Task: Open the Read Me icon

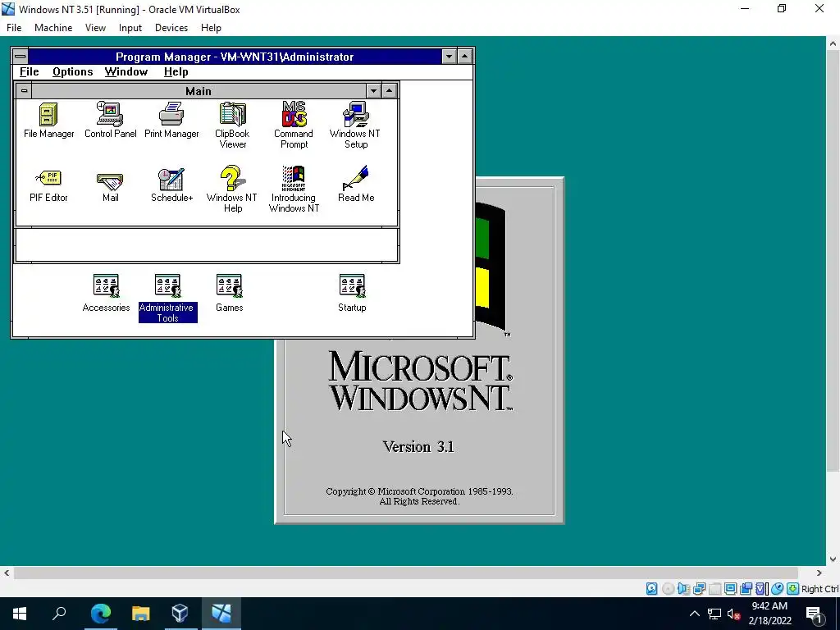Action: [356, 185]
